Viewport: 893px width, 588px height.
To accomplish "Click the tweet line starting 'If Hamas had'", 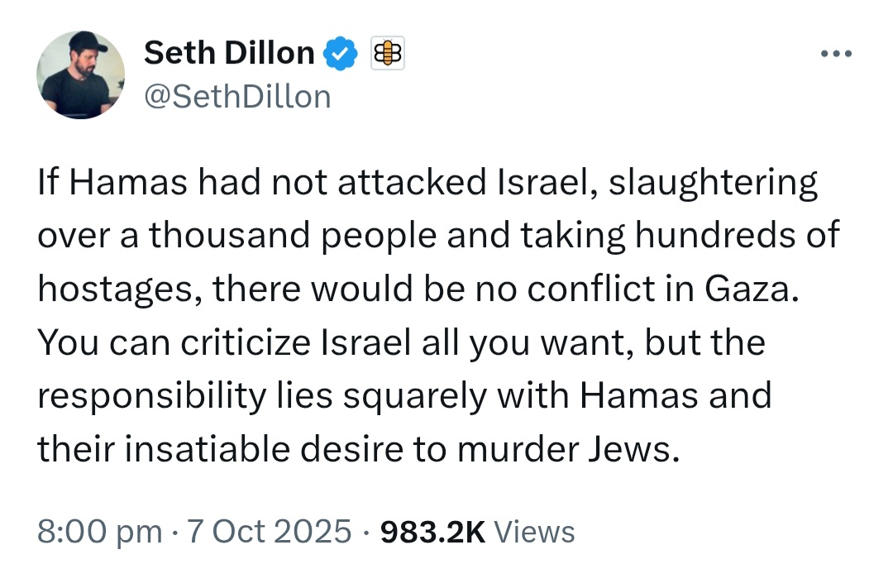I will pyautogui.click(x=427, y=184).
